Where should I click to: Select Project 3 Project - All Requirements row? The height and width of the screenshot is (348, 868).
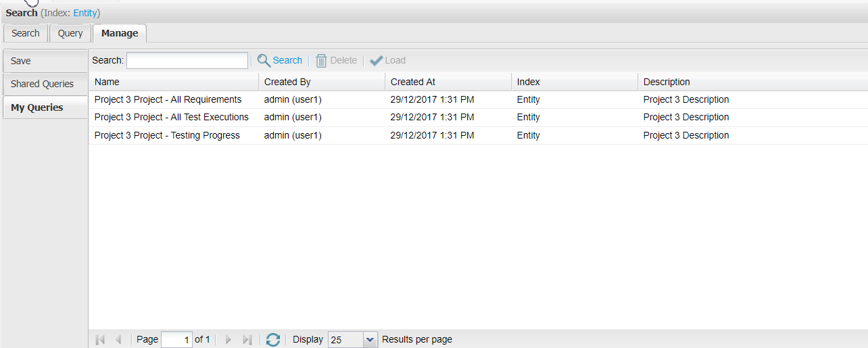[168, 99]
